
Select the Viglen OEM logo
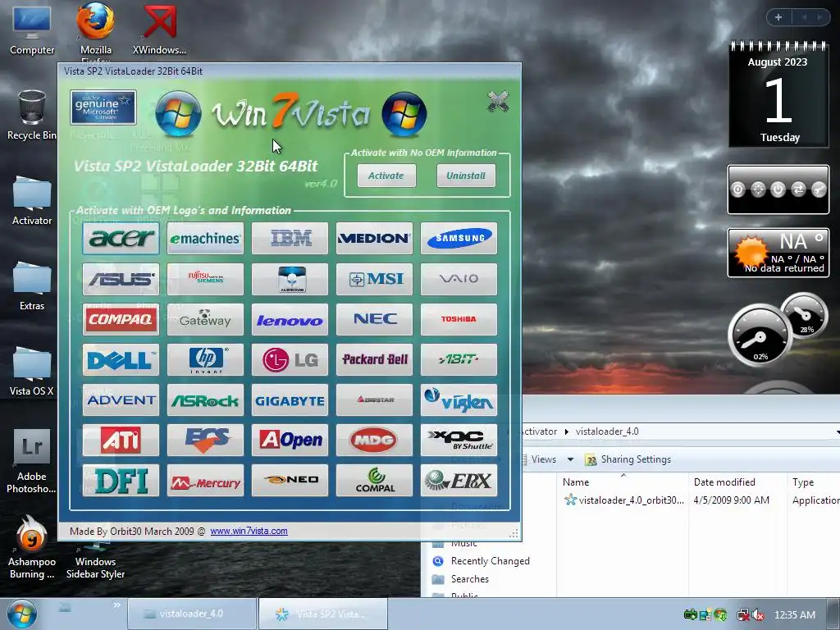tap(459, 400)
